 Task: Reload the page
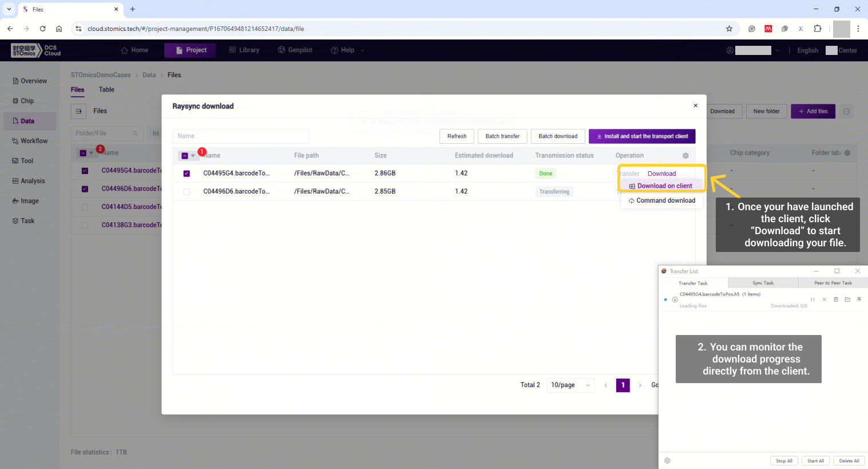(x=42, y=29)
